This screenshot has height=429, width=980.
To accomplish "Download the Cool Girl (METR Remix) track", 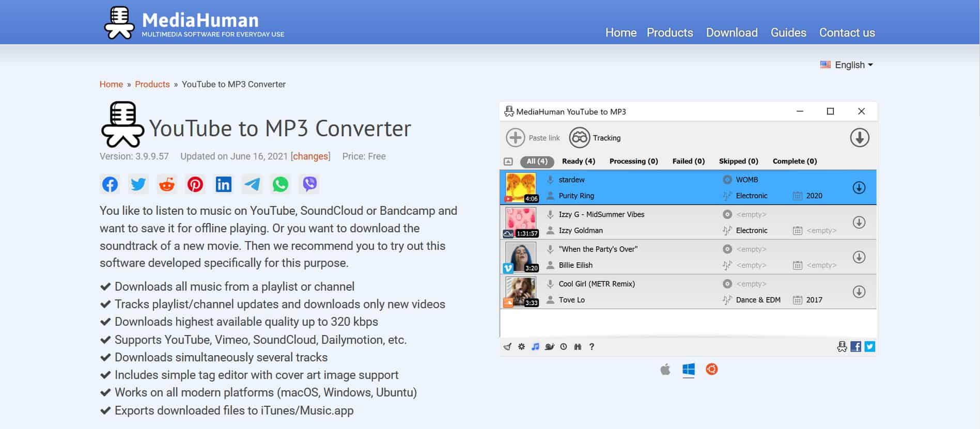I will pyautogui.click(x=859, y=291).
